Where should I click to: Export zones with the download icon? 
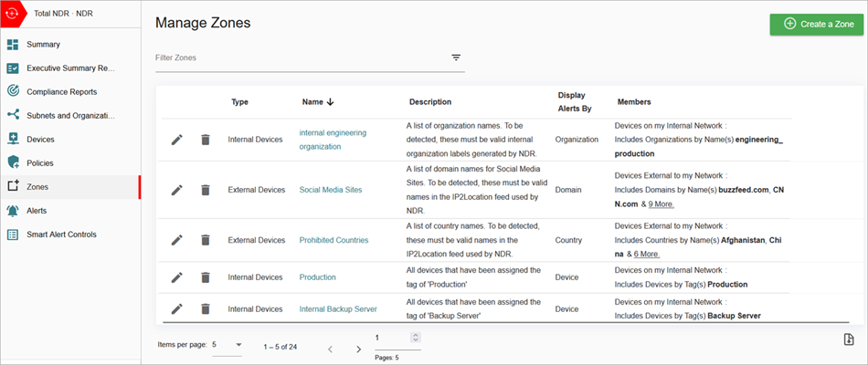pyautogui.click(x=849, y=340)
